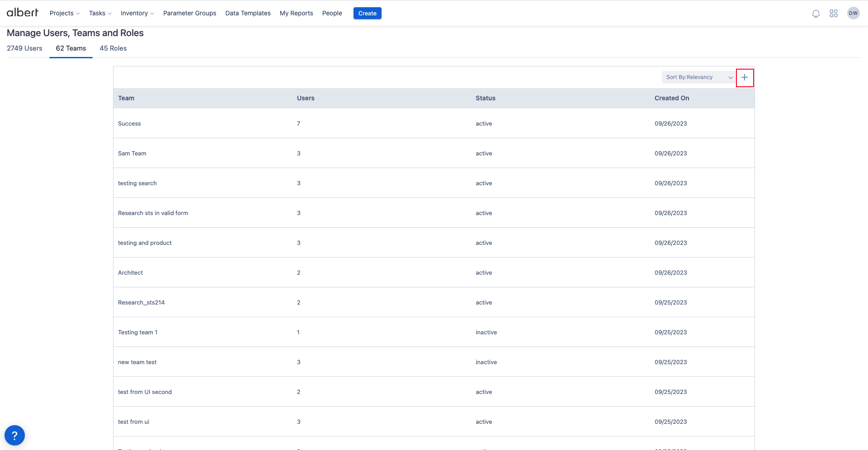Switch to the 45 Roles tab

[113, 48]
